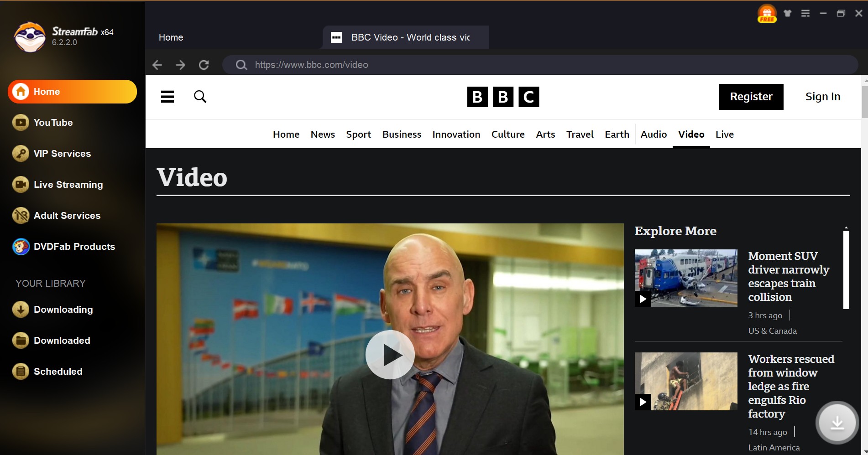This screenshot has width=868, height=455.
Task: Click the Latin America category link
Action: click(x=774, y=448)
